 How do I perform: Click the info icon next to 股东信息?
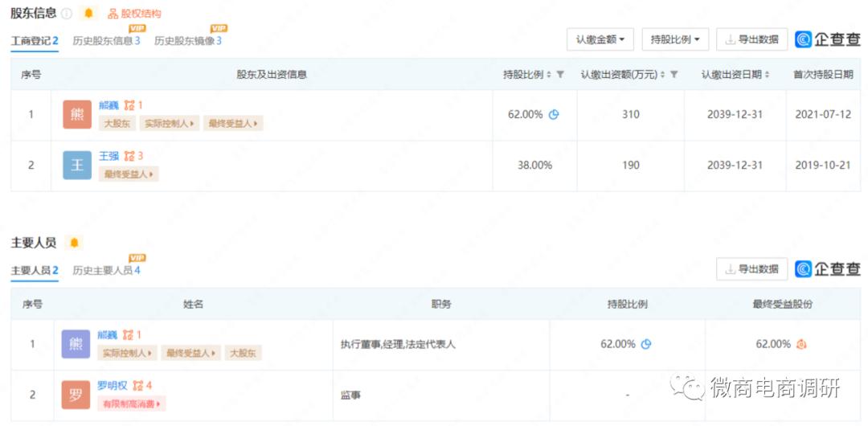pos(67,14)
